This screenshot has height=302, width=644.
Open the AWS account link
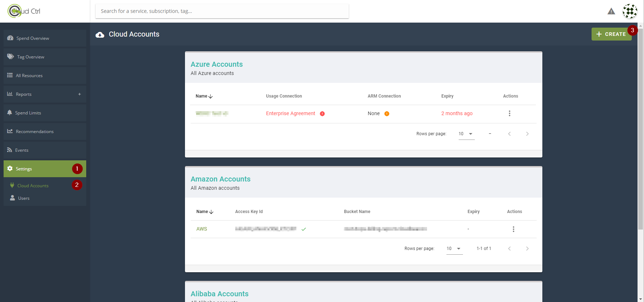point(201,229)
